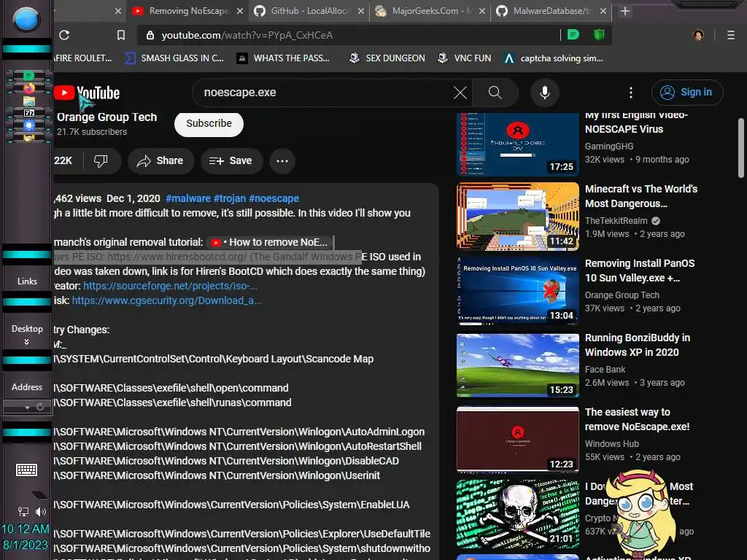Click the volume speaker tray icon
The height and width of the screenshot is (560, 747).
41,512
